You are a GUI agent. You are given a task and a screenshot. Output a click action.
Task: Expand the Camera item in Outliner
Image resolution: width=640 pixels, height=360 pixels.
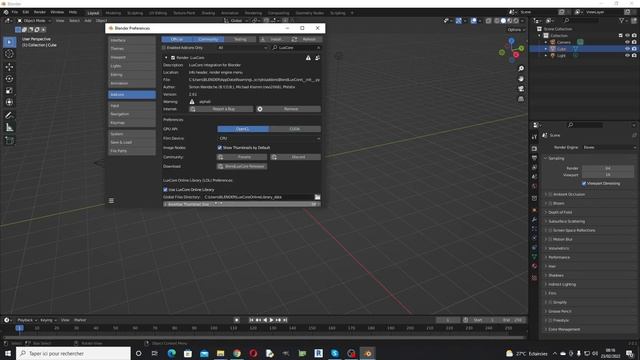(546, 42)
